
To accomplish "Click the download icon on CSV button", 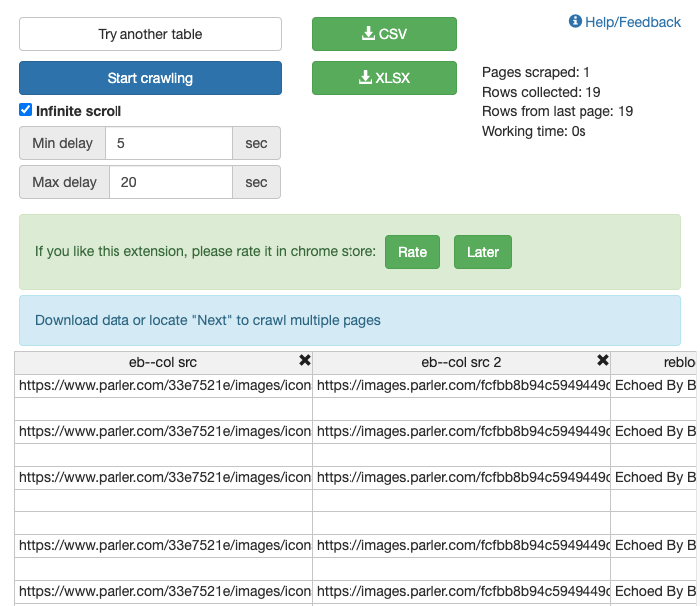I will (x=368, y=34).
